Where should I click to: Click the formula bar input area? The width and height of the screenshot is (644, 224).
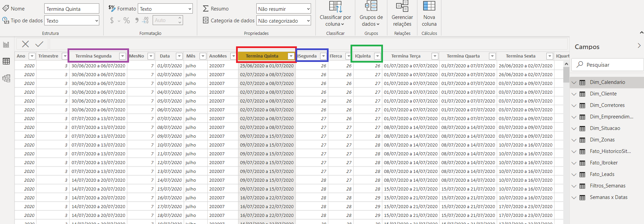click(308, 44)
